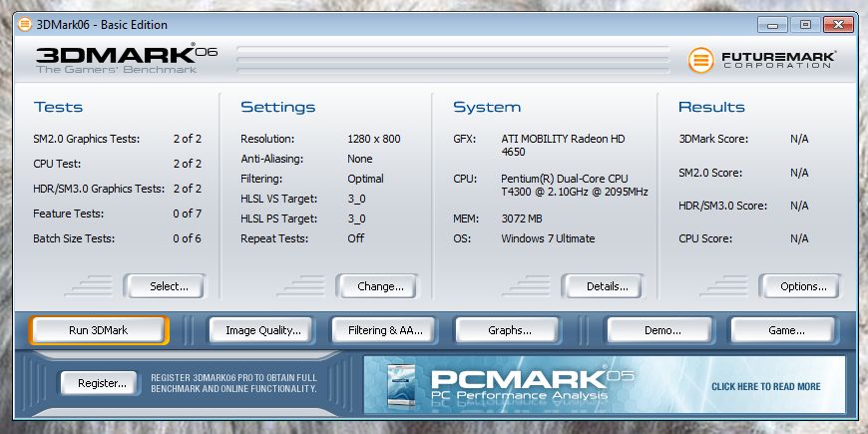Click the HDR/SM3.0 Graphics Tests label
The width and height of the screenshot is (868, 434).
(x=99, y=189)
